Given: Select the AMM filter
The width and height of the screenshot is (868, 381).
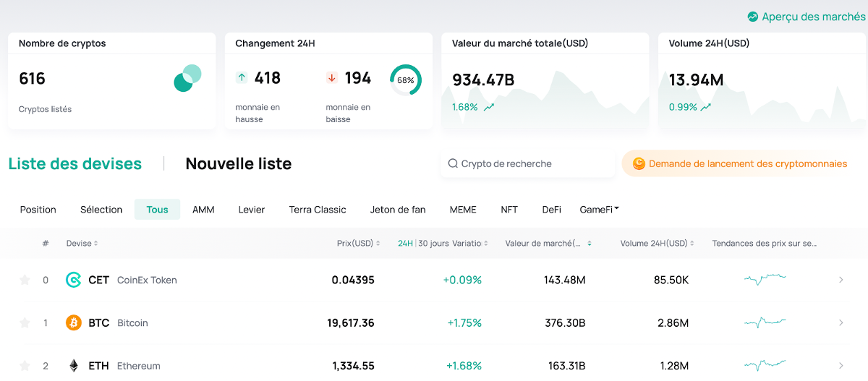Looking at the screenshot, I should coord(203,210).
